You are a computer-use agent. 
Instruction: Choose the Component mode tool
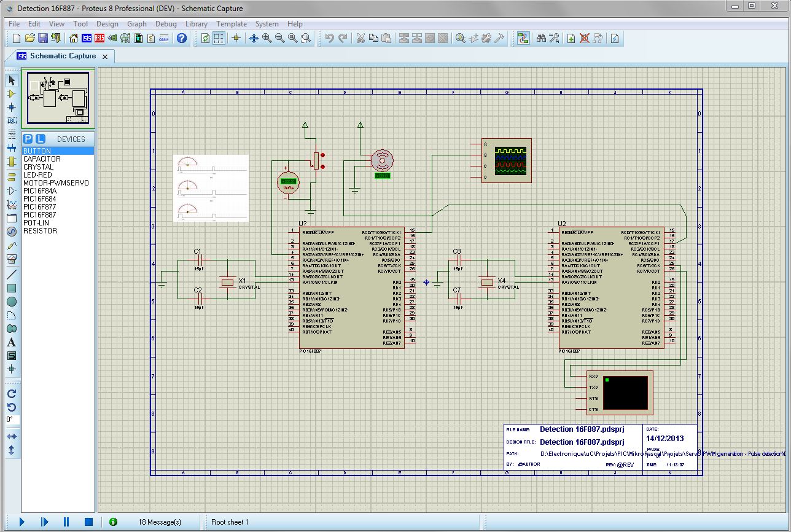point(11,94)
